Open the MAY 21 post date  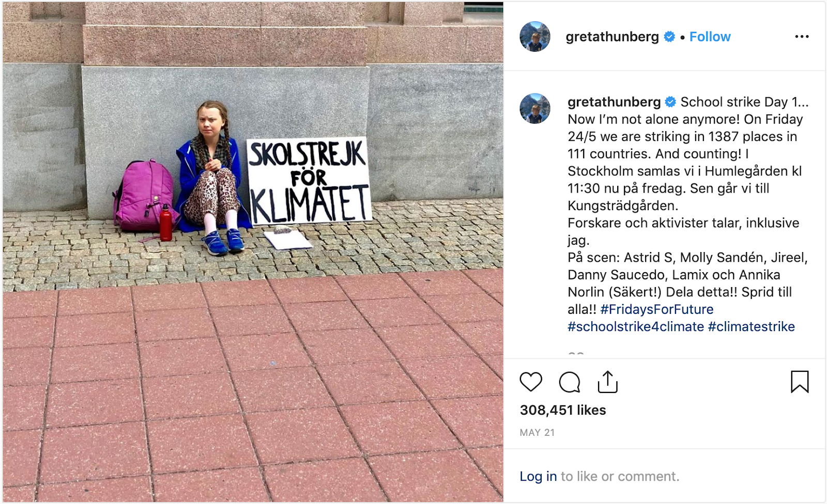click(x=537, y=433)
